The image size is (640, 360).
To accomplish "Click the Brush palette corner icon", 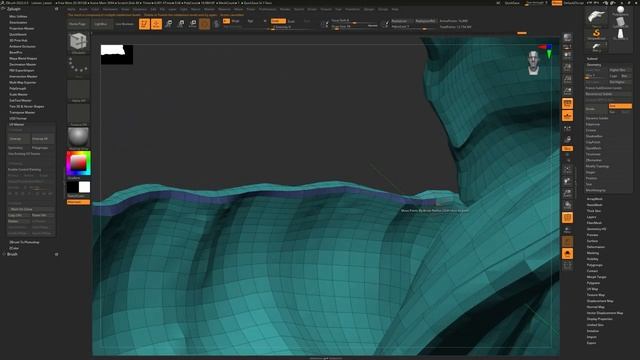I will pyautogui.click(x=56, y=254).
